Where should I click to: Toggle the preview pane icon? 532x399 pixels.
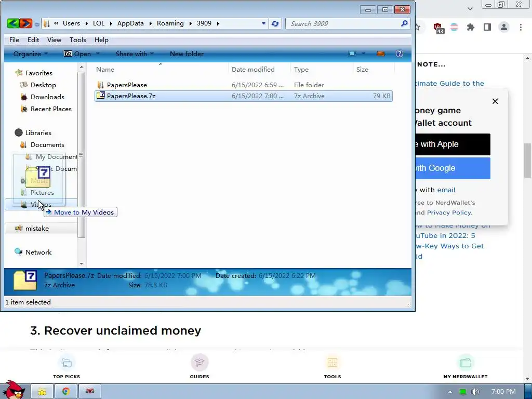381,54
